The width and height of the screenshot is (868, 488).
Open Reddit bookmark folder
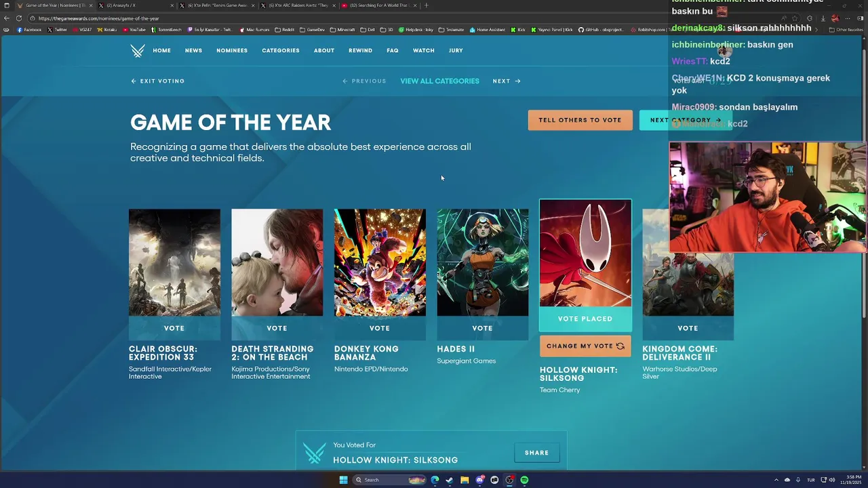click(285, 30)
